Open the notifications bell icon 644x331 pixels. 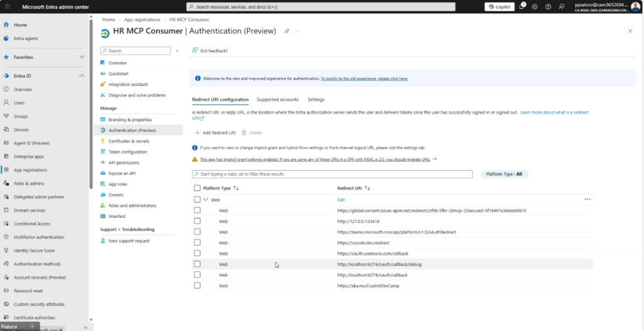521,7
